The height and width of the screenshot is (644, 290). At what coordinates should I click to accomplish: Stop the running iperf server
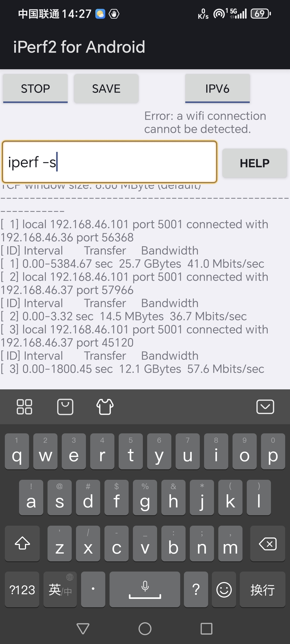pos(35,89)
